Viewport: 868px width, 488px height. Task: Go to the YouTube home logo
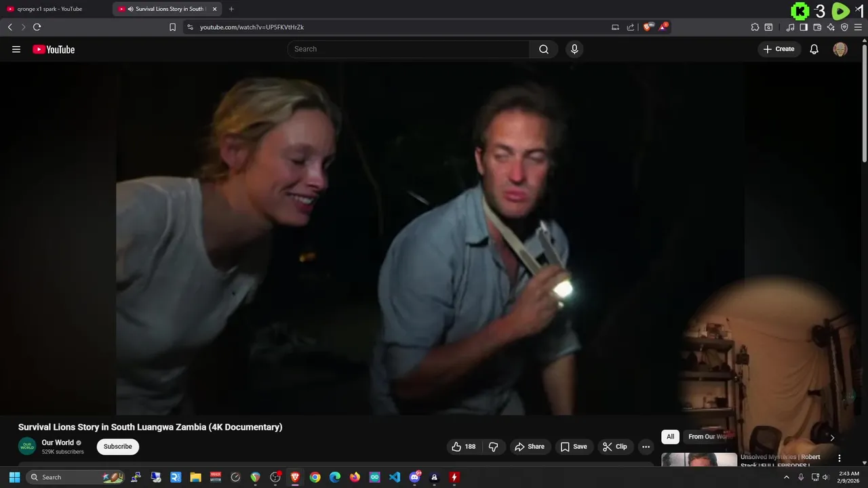54,49
